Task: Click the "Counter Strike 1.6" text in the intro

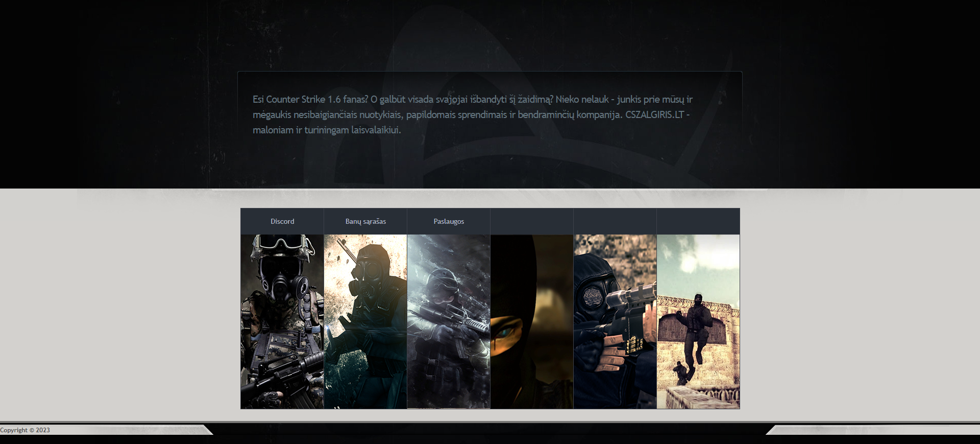Action: 303,99
